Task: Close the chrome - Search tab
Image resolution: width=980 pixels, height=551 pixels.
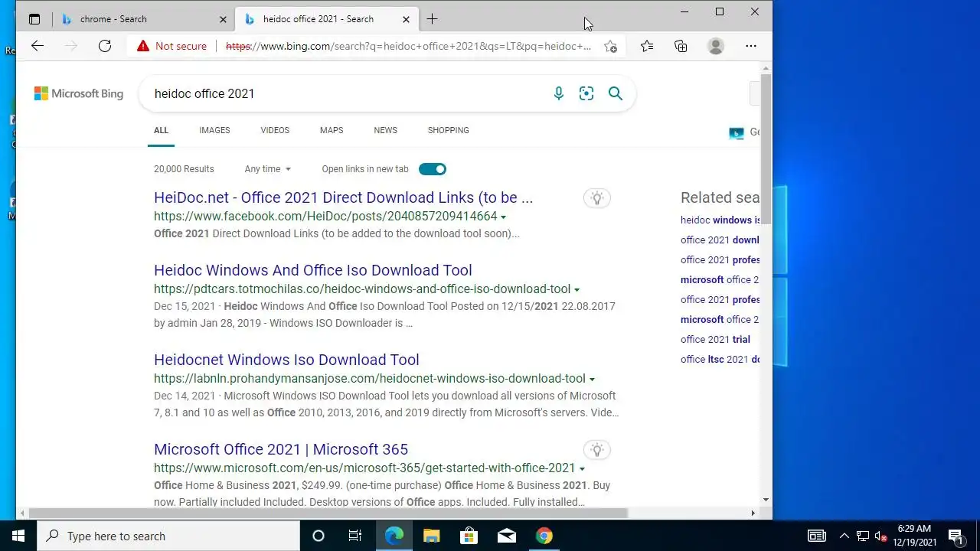Action: [x=224, y=19]
